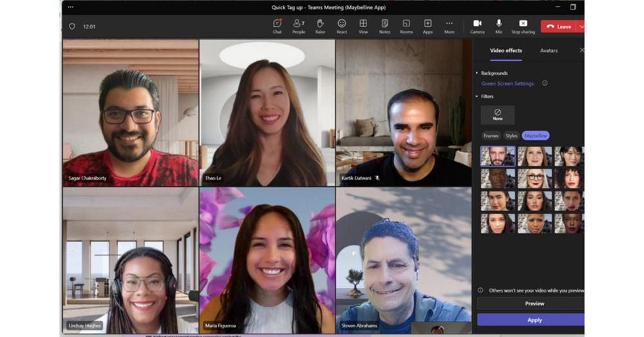Apply the selected video effect

tap(531, 320)
